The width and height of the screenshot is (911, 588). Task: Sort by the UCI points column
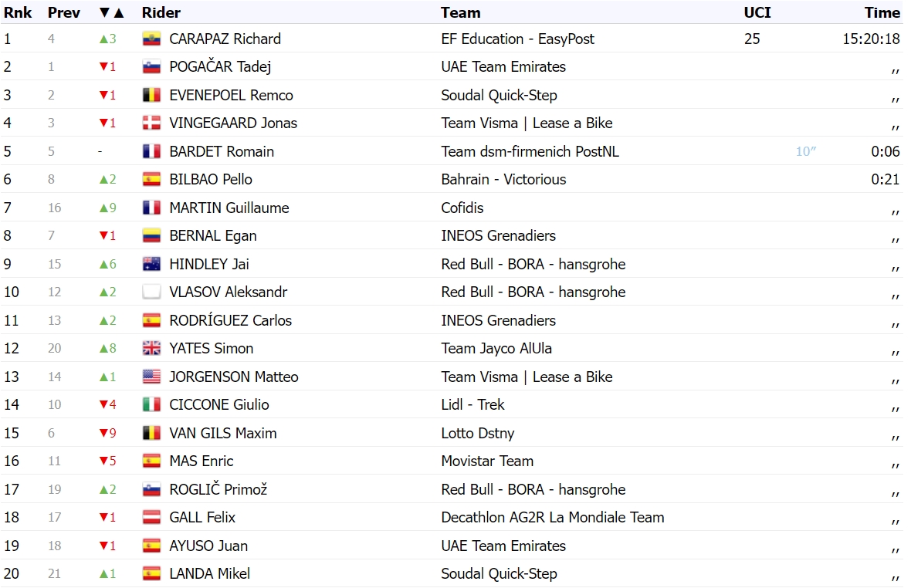(757, 13)
